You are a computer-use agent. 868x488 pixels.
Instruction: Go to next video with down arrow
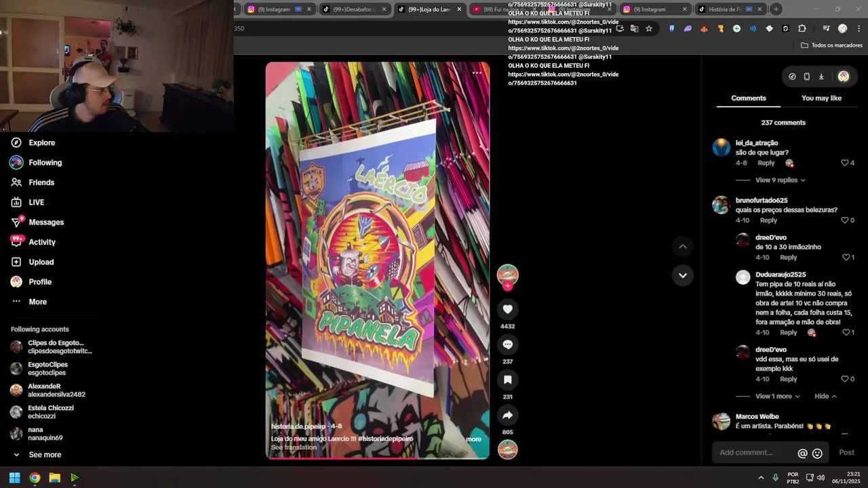[683, 275]
